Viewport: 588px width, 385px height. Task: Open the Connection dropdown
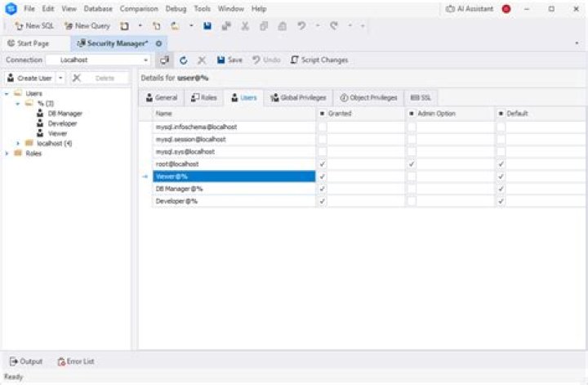click(145, 60)
